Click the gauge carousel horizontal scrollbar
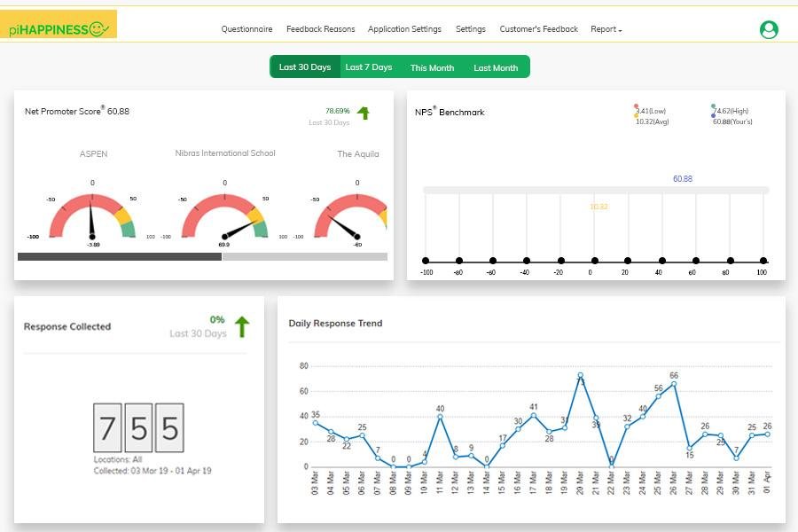The image size is (798, 532). (x=202, y=256)
